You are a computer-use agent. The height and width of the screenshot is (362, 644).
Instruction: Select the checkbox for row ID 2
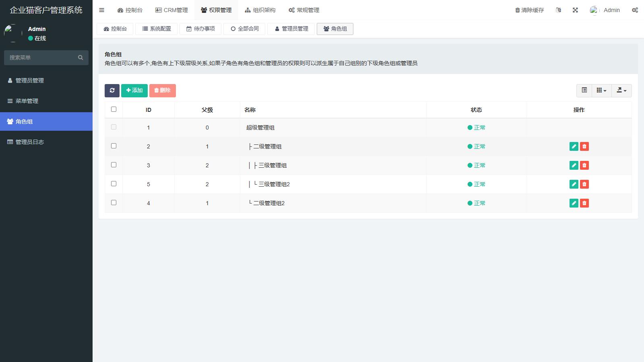pyautogui.click(x=114, y=146)
